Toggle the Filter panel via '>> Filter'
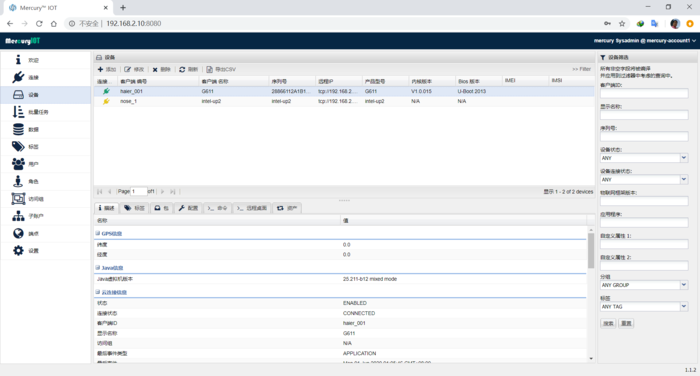700x376 pixels. [581, 69]
